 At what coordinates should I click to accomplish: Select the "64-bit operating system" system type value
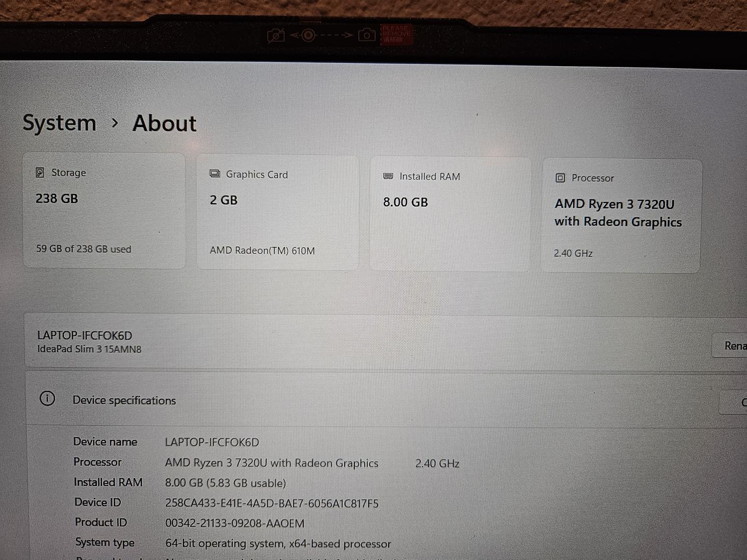coord(278,544)
